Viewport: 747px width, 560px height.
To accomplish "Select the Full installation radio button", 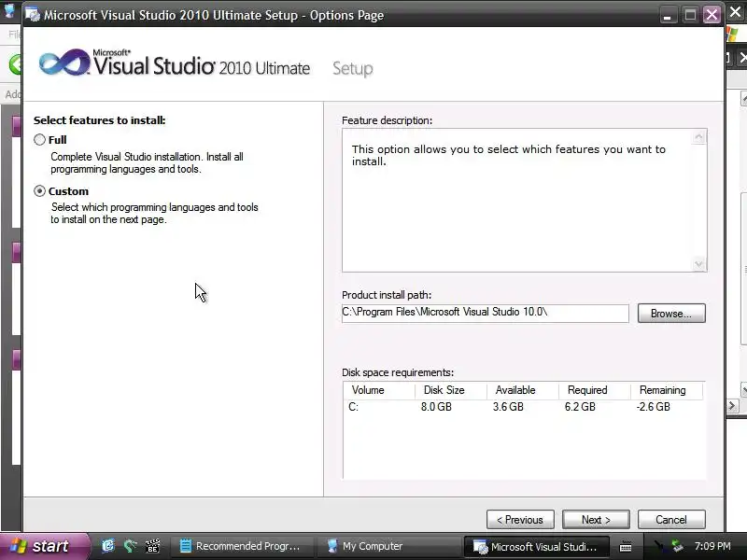I will pos(39,139).
